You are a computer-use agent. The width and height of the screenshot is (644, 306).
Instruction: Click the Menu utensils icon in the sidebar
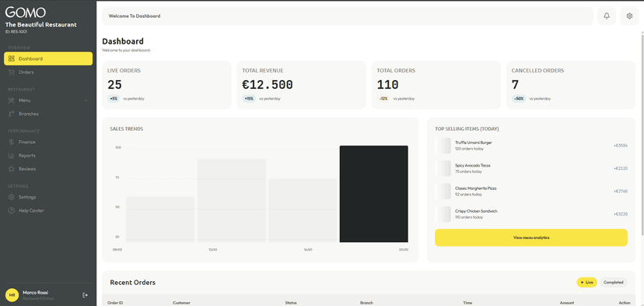coord(12,100)
